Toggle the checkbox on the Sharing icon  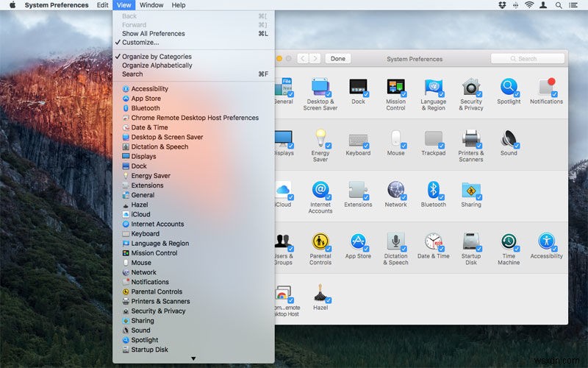coord(478,198)
